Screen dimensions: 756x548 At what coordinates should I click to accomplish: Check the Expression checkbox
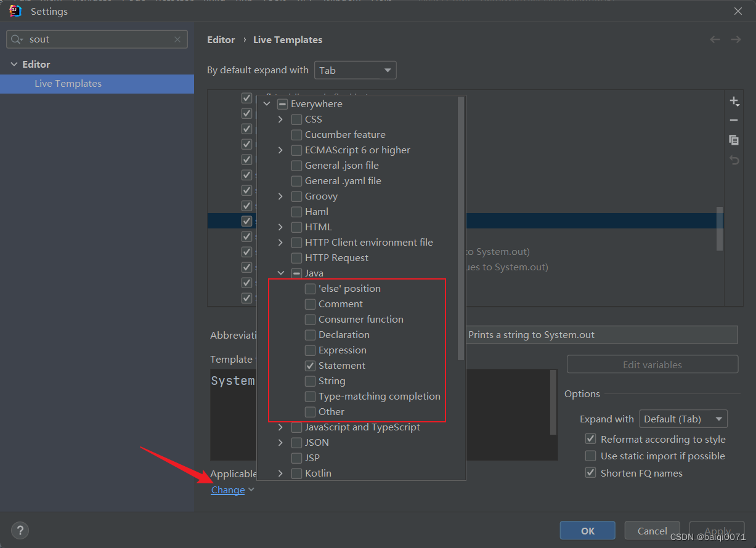click(x=310, y=350)
